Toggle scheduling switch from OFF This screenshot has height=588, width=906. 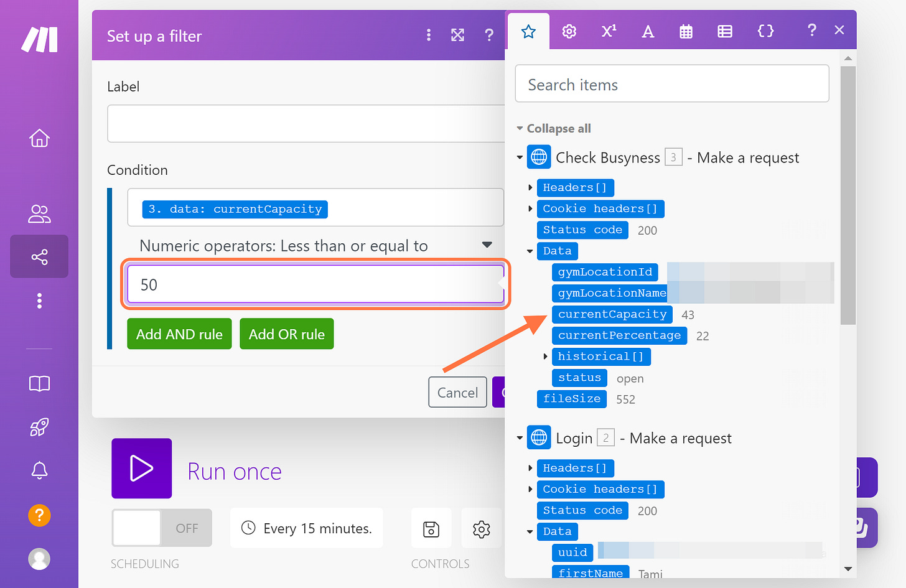coord(162,528)
